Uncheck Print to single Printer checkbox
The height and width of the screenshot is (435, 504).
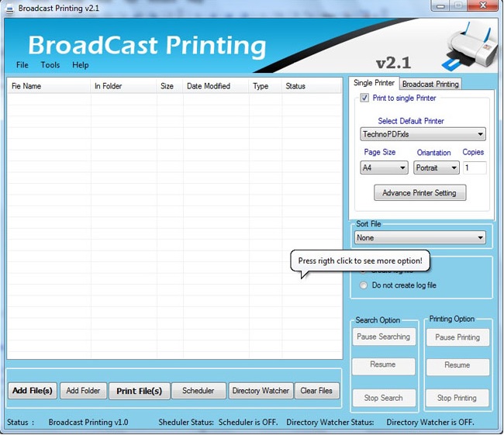click(365, 98)
